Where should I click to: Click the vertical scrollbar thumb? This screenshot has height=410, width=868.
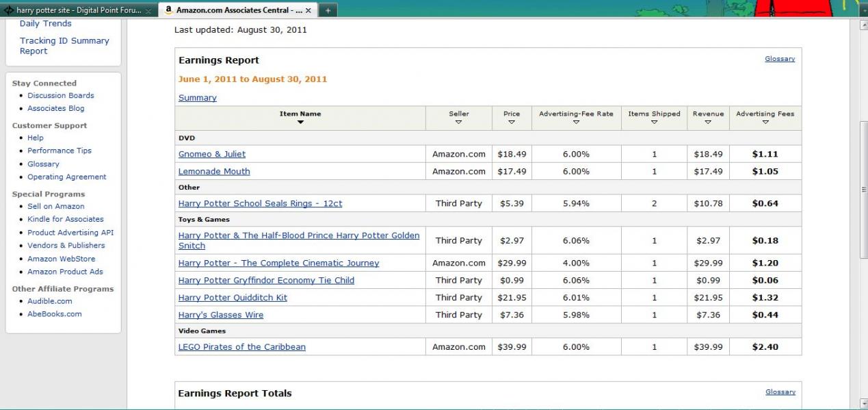click(863, 190)
